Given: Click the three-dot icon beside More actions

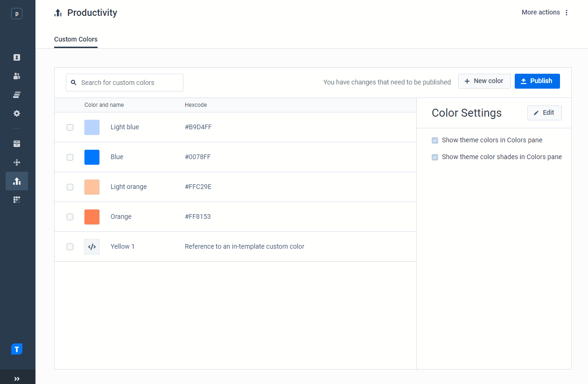Looking at the screenshot, I should [567, 13].
